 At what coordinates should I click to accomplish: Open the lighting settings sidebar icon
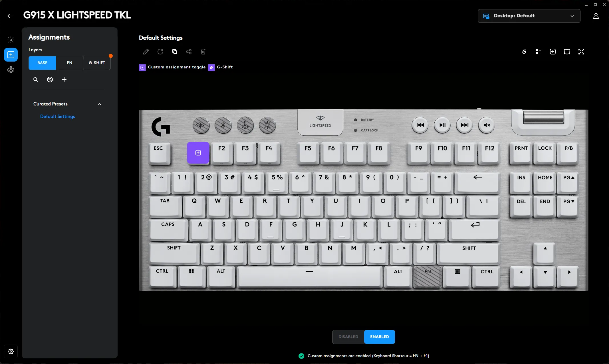[x=11, y=40]
